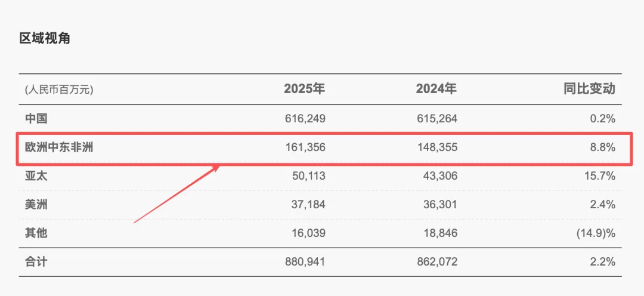Click the 37,184 value for 美洲
This screenshot has width=644, height=296.
click(307, 205)
